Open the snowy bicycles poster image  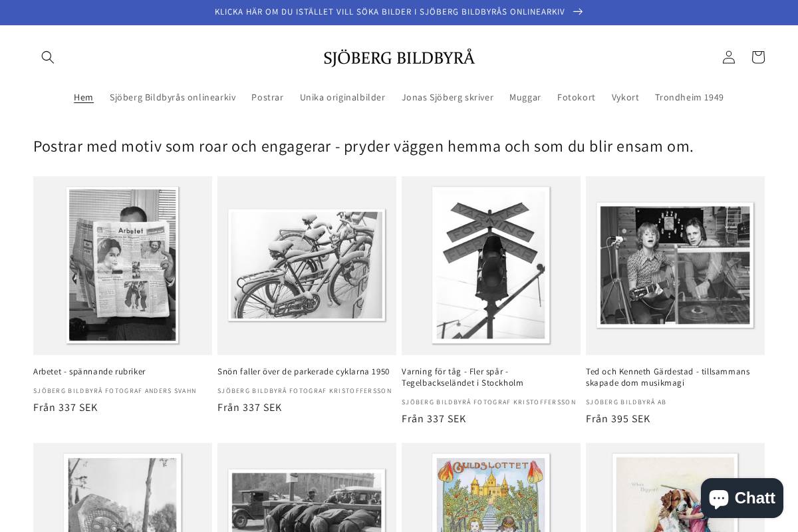[x=307, y=265]
